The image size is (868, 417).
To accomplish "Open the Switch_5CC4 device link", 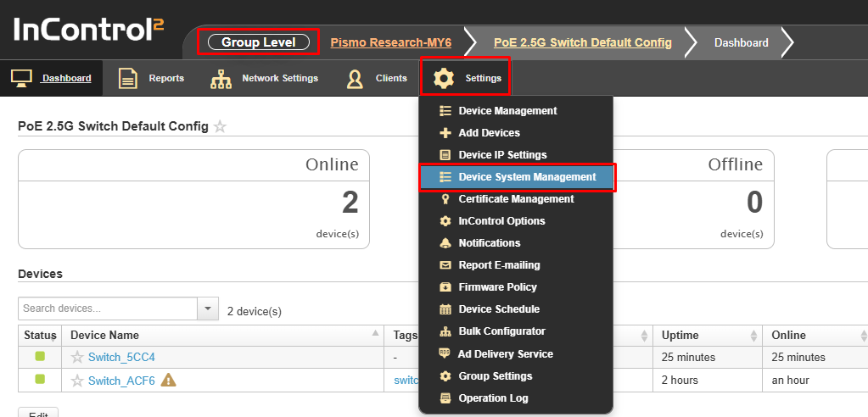I will coord(122,358).
